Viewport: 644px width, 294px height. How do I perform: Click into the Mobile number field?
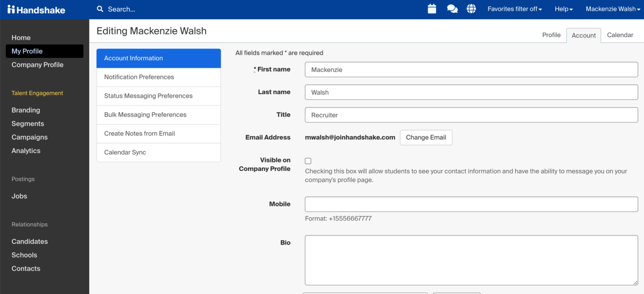click(471, 204)
